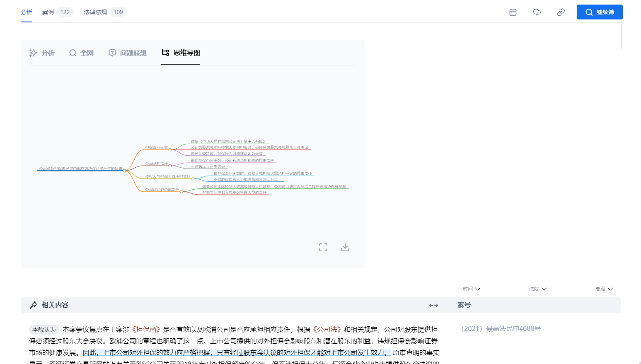This screenshot has height=364, width=641.
Task: Open the 高级 filter dropdown
Action: (x=604, y=289)
